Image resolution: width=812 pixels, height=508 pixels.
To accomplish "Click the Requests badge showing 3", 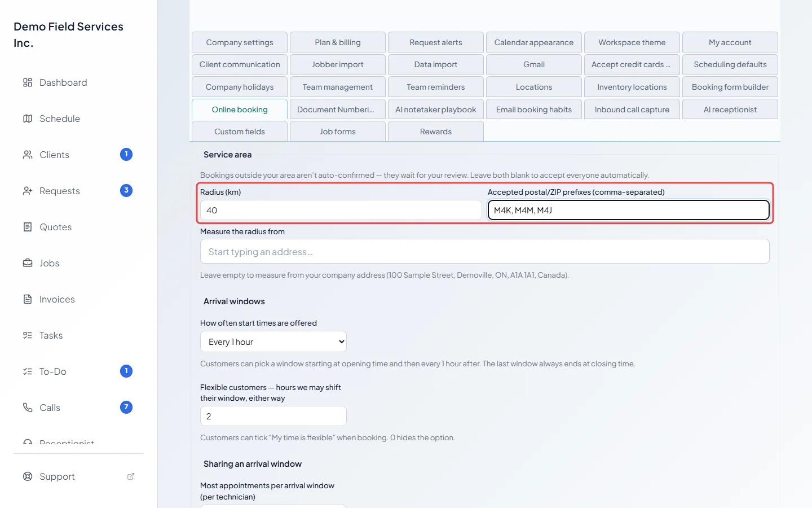I will click(126, 190).
